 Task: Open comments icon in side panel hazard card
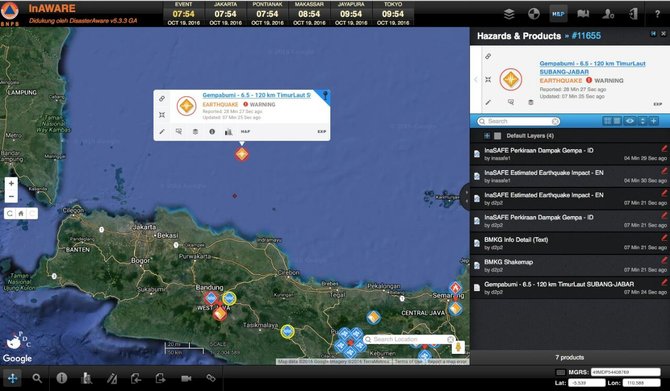coord(511,103)
